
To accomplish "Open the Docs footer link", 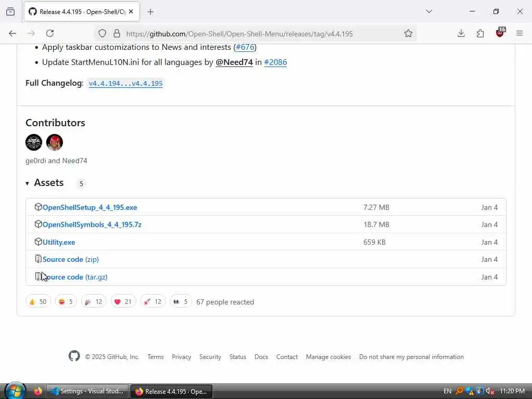I will [x=261, y=357].
